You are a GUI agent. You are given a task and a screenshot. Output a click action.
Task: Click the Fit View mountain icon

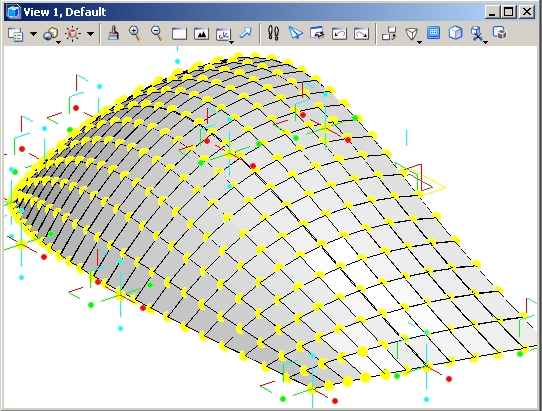coord(202,34)
